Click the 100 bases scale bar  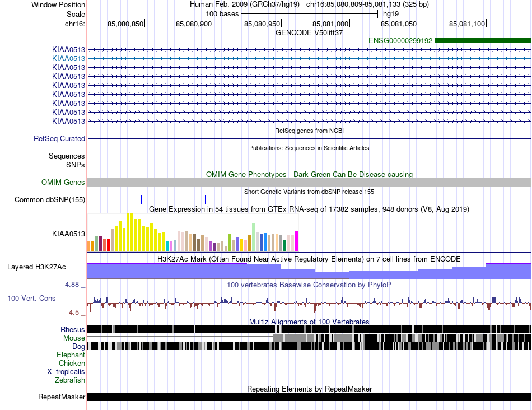pyautogui.click(x=309, y=14)
